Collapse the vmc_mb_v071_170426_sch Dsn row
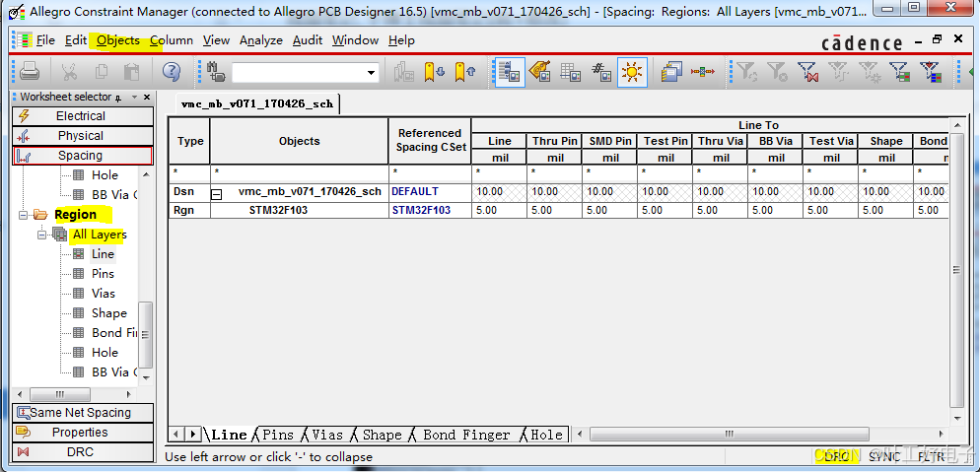The width and height of the screenshot is (980, 472). click(216, 195)
